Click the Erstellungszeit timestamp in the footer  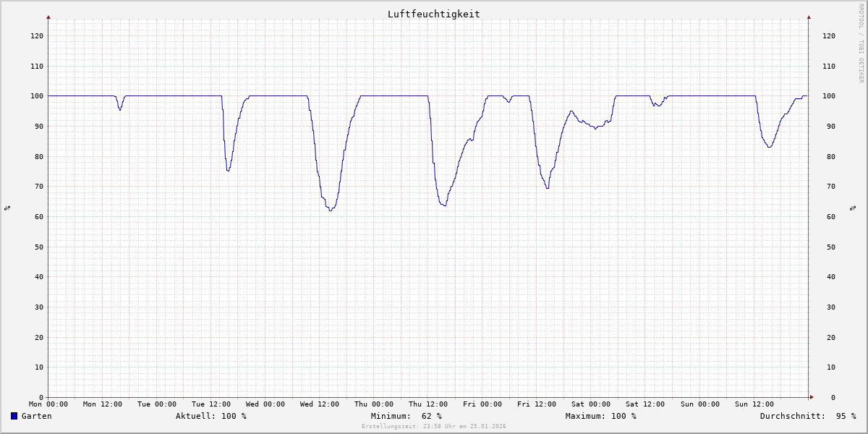click(433, 427)
